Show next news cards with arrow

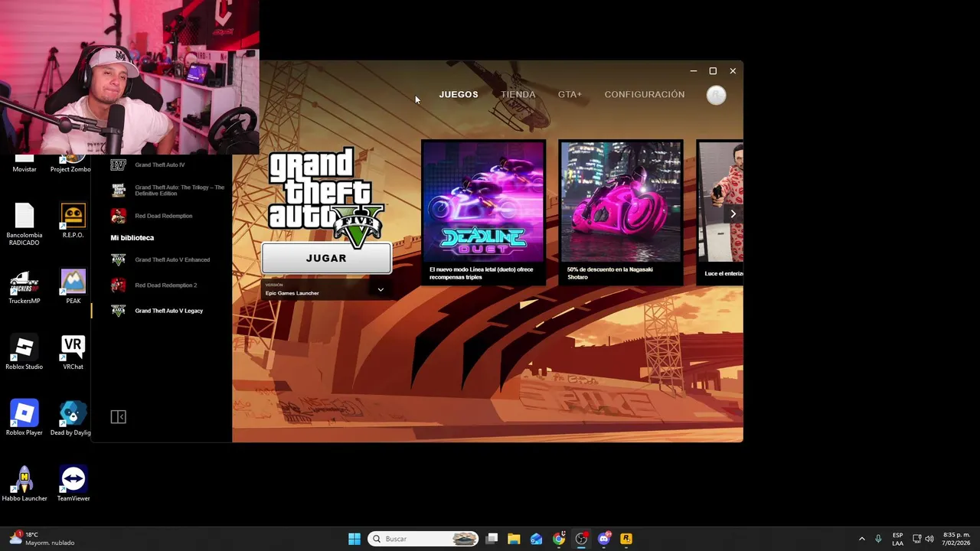point(733,214)
